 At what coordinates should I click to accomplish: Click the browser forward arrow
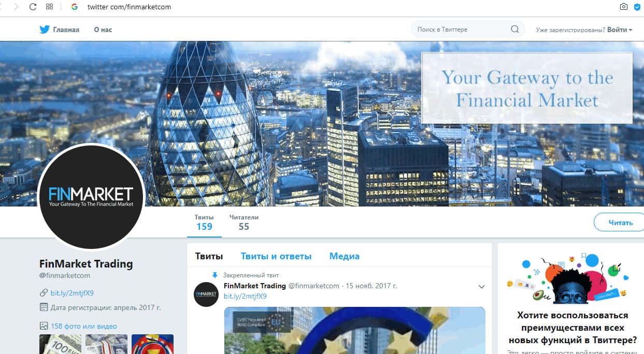coord(17,7)
